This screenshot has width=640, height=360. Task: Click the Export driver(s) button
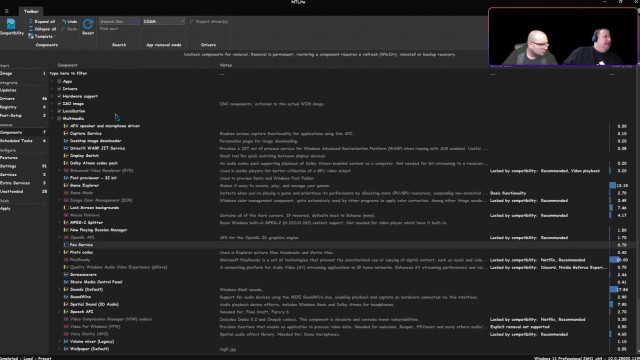click(x=209, y=22)
